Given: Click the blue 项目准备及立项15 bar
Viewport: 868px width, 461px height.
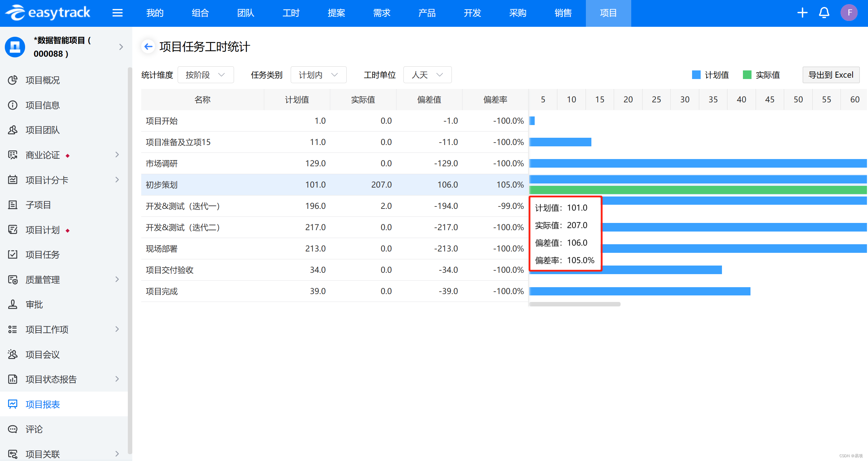Looking at the screenshot, I should [560, 142].
